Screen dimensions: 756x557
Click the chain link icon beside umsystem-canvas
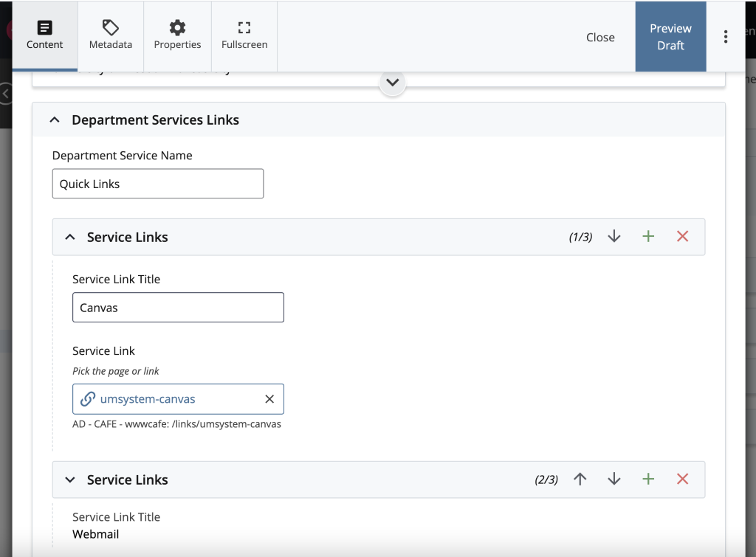coord(87,399)
